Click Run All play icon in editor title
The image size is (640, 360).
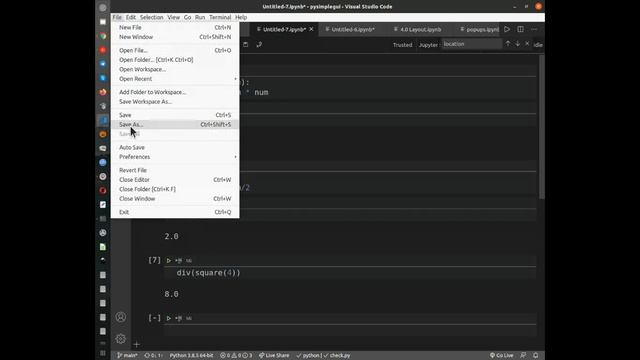507,29
